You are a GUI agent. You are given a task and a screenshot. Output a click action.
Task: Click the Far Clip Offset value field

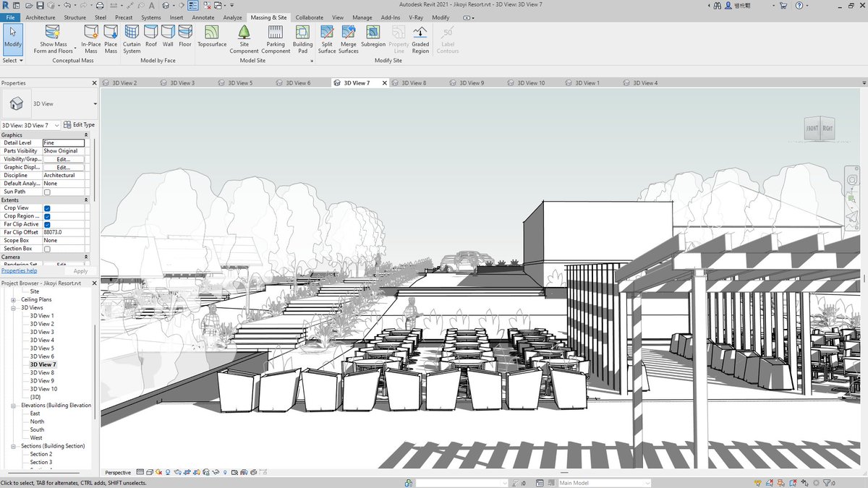(64, 231)
